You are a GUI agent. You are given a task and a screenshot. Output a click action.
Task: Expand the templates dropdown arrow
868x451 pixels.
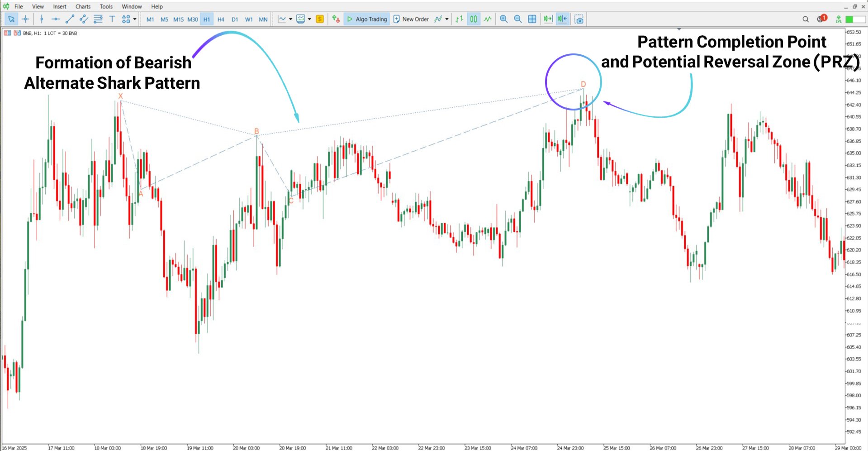(x=309, y=19)
